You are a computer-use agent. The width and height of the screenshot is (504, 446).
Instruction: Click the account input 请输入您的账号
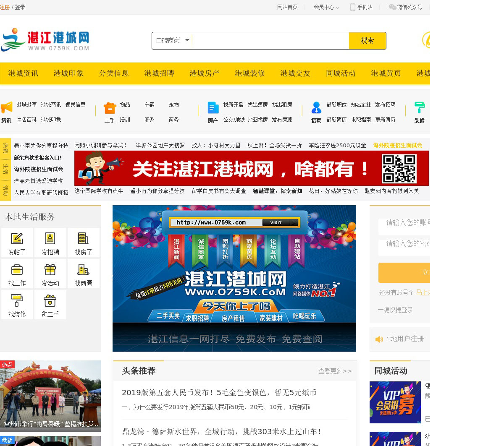(x=404, y=227)
